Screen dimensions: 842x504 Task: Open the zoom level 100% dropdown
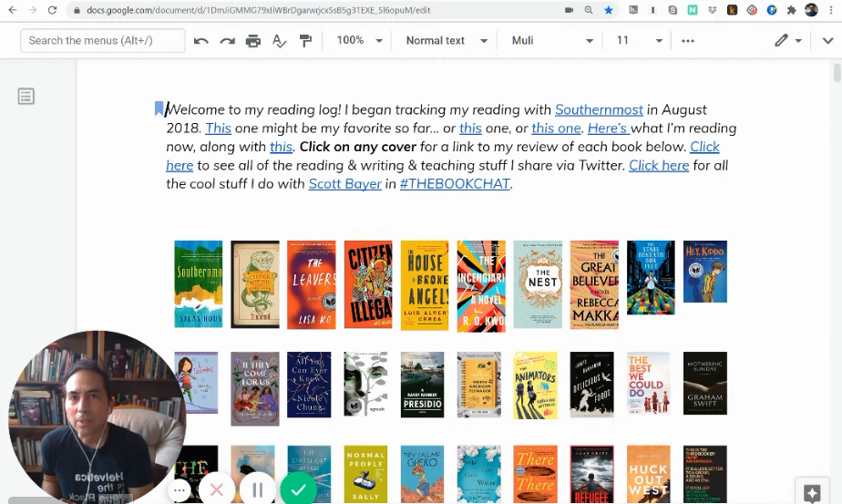point(360,41)
